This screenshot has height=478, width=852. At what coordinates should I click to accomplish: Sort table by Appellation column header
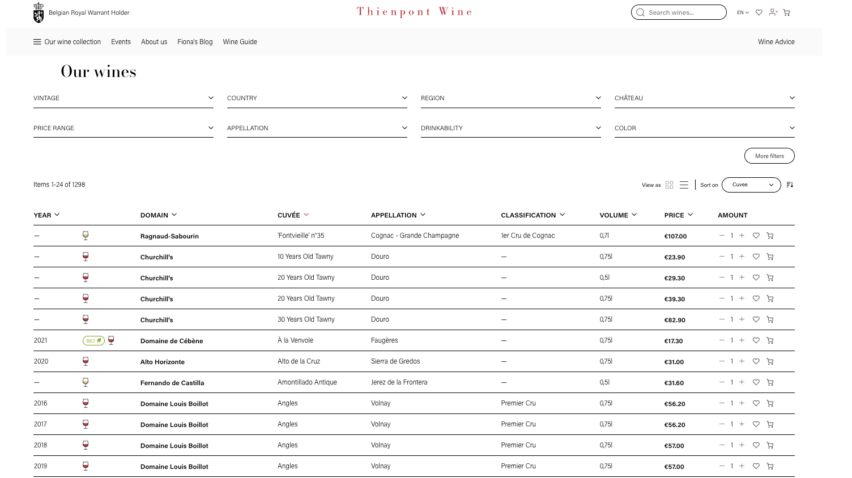point(398,215)
